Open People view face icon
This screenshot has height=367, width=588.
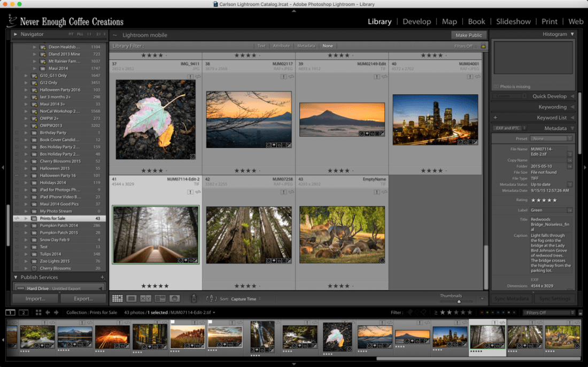(175, 299)
